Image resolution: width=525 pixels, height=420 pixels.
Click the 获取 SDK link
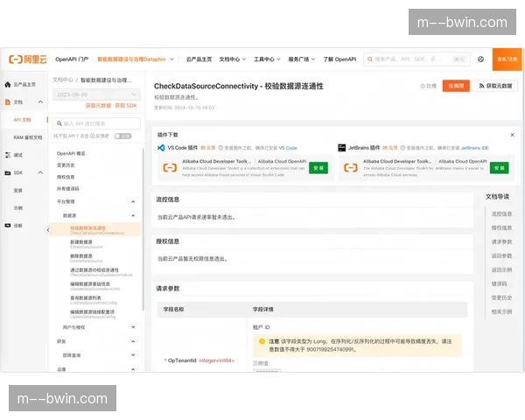point(126,106)
